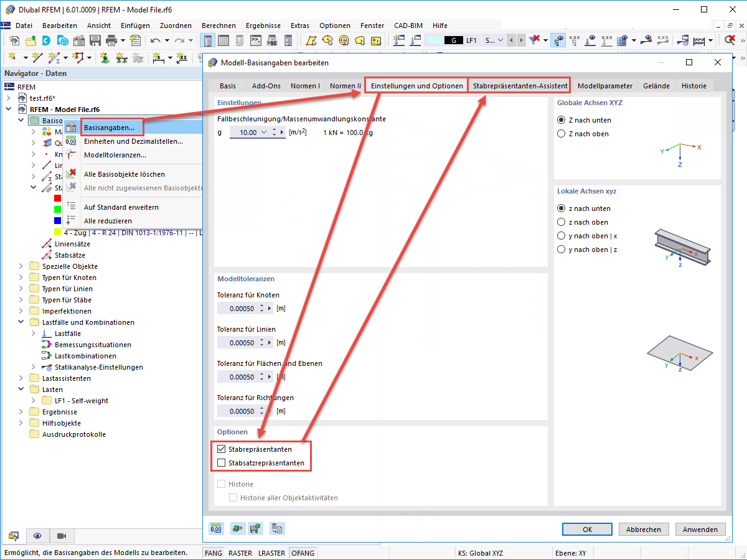Open Navigator Views camera tab
Viewport: 747px width, 560px height.
[x=62, y=536]
